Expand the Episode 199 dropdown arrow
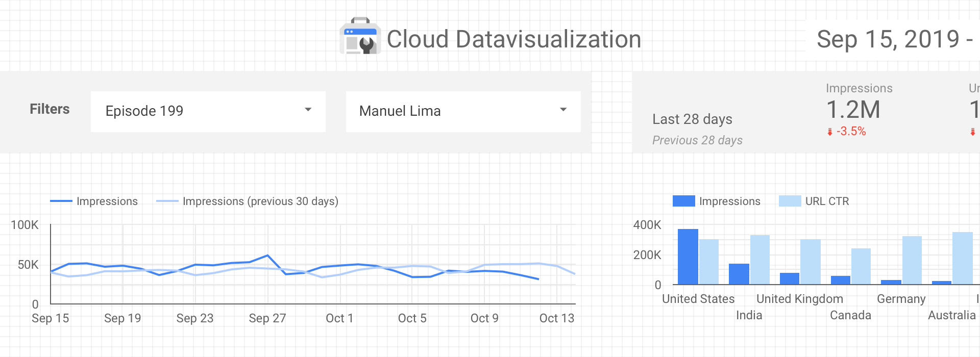 [308, 109]
